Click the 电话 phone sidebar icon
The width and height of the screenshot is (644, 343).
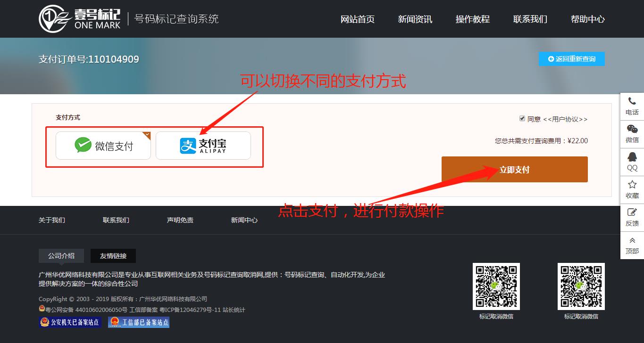pyautogui.click(x=632, y=106)
